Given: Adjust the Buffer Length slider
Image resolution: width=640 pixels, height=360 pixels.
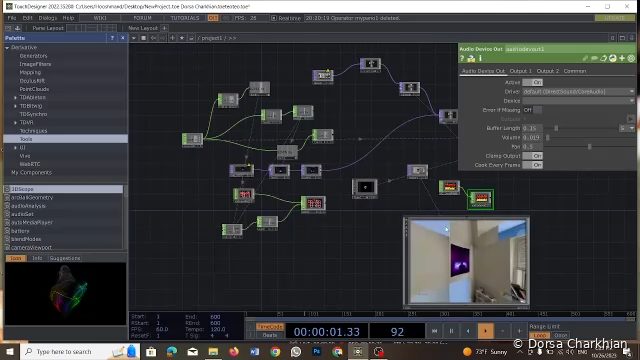Looking at the screenshot, I should 581,128.
